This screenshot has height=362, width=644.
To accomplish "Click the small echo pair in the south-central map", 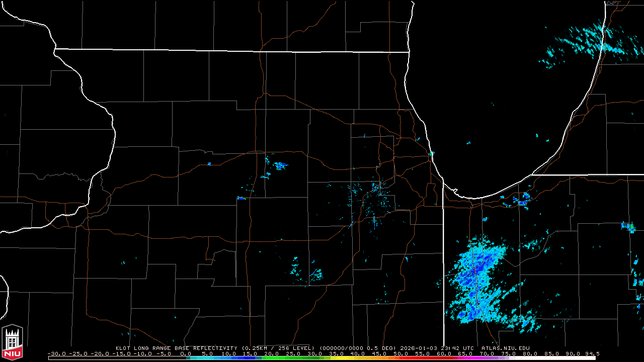I will (x=307, y=273).
